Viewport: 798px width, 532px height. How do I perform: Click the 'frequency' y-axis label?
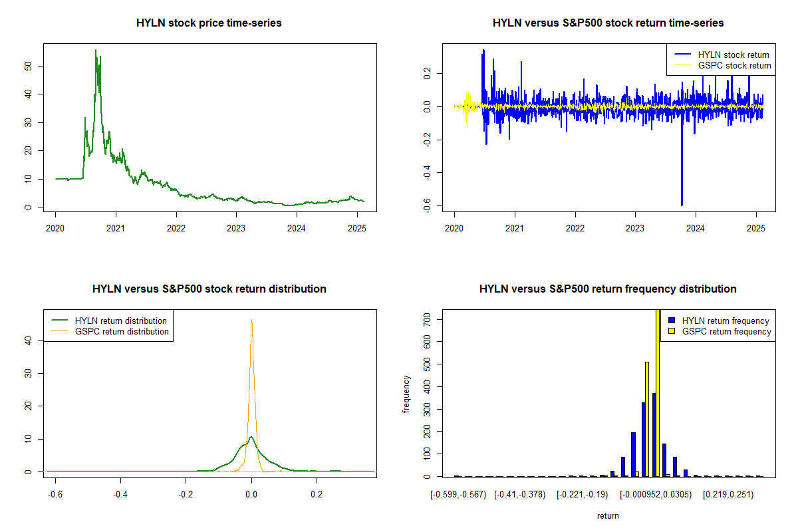(406, 394)
